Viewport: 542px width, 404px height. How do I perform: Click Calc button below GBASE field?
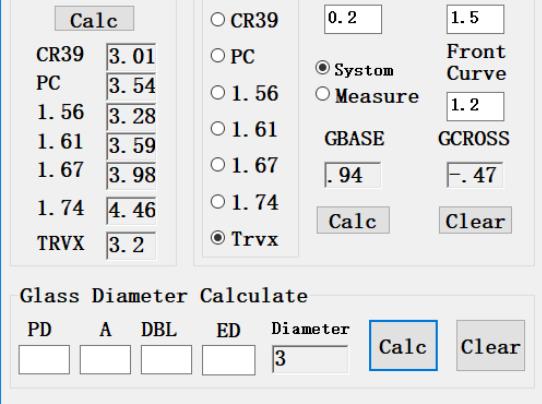353,220
